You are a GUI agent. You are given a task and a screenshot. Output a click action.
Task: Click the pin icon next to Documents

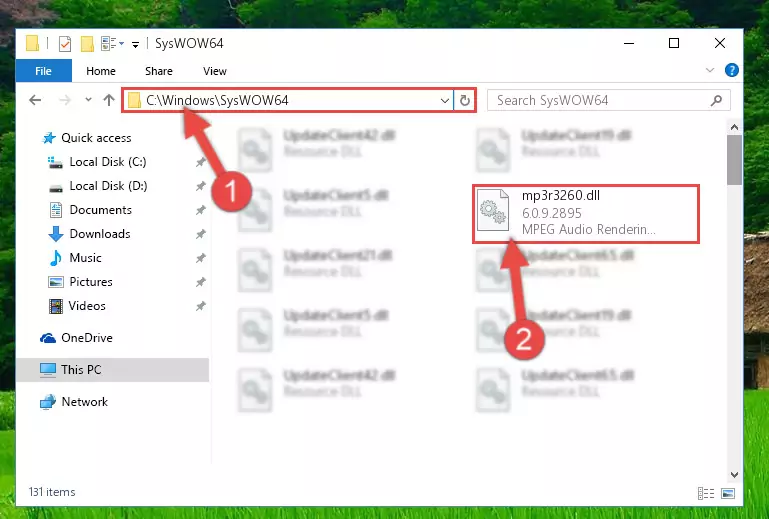pyautogui.click(x=201, y=210)
